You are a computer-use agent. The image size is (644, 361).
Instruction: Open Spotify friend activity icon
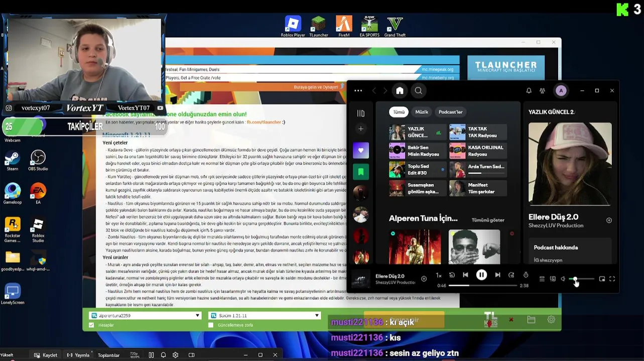click(542, 91)
